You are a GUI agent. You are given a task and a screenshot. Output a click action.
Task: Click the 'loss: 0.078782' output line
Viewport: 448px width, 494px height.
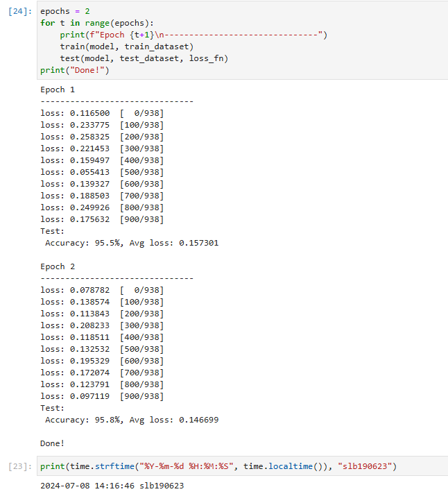click(102, 290)
